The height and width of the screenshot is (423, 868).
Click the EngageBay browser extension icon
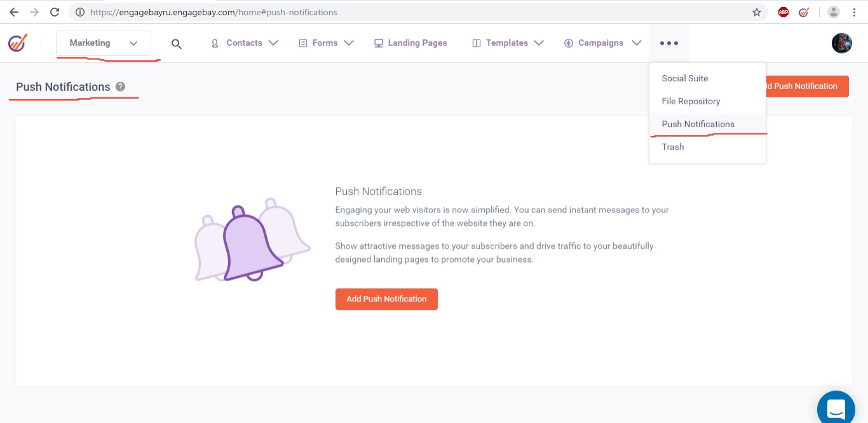pyautogui.click(x=804, y=12)
